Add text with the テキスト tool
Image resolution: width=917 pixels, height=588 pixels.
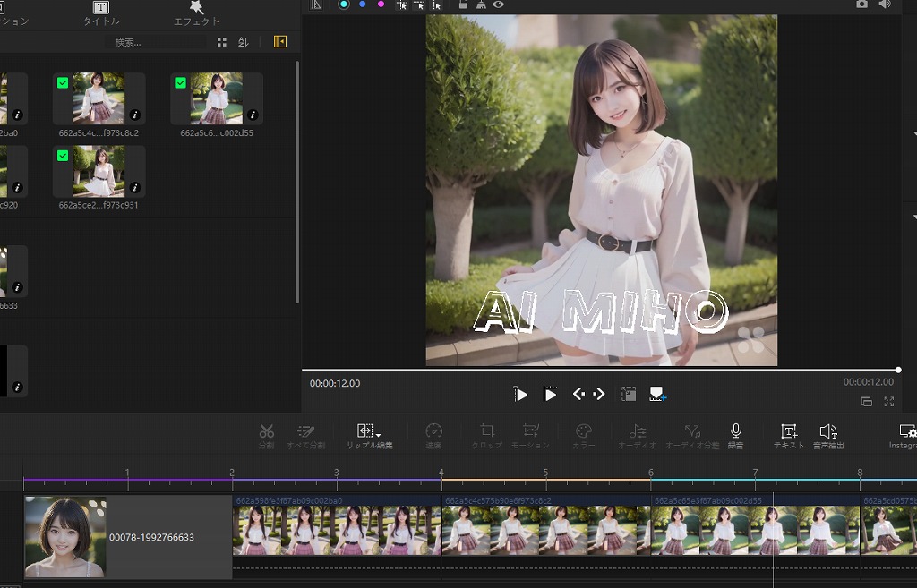788,436
